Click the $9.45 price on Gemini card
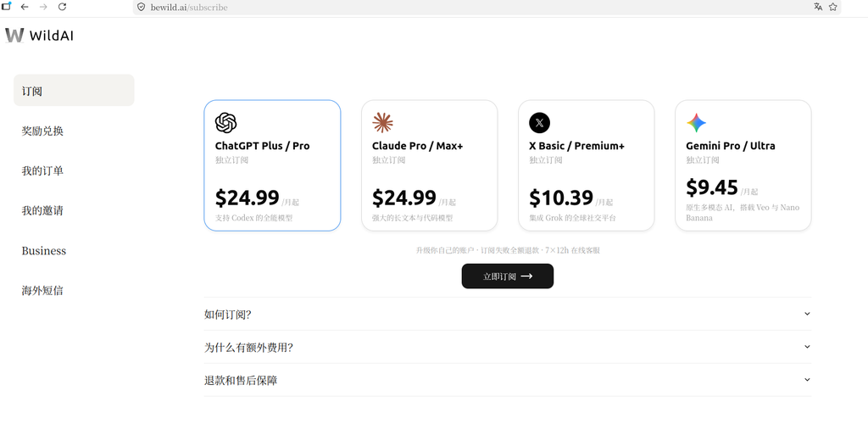This screenshot has height=446, width=868. [x=712, y=187]
